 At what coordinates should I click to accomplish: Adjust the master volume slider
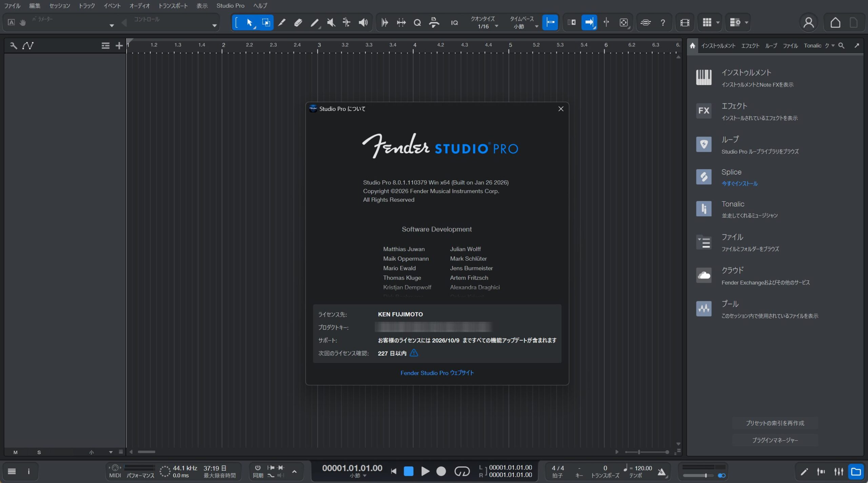tap(706, 476)
